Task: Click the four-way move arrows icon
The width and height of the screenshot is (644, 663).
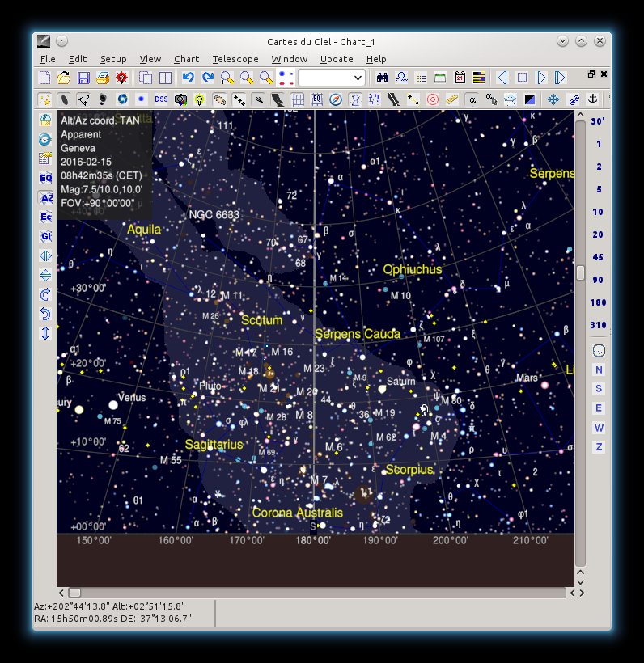Action: tap(553, 99)
